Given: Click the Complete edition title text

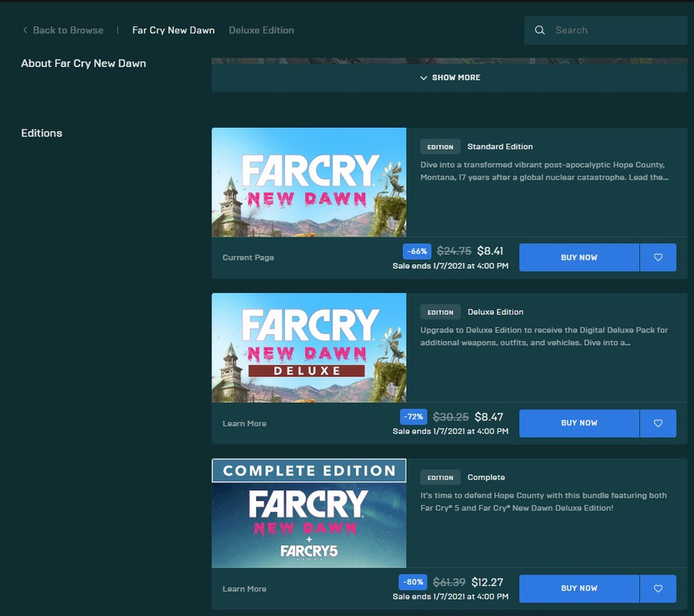Looking at the screenshot, I should (486, 477).
